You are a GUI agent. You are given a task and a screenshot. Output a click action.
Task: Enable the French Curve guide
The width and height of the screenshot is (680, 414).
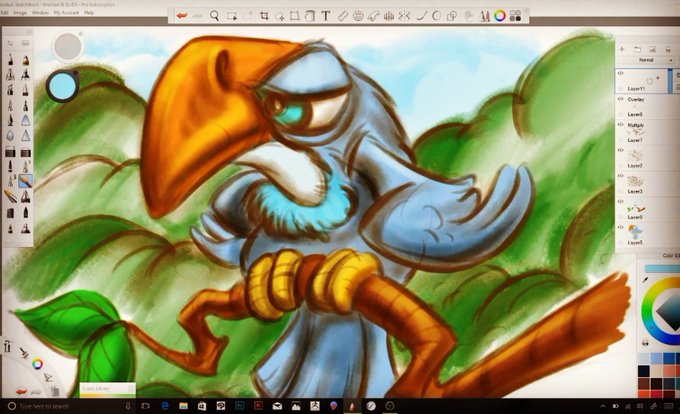click(373, 16)
